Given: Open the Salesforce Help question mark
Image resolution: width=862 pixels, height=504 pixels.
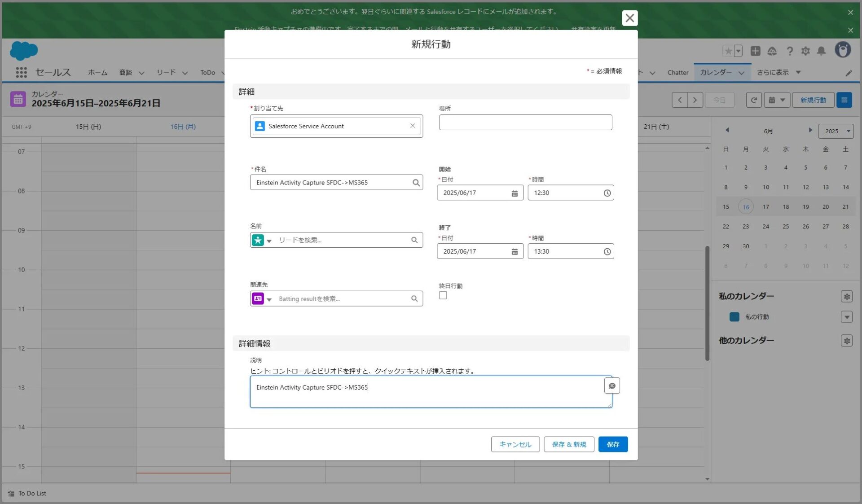Looking at the screenshot, I should 789,51.
